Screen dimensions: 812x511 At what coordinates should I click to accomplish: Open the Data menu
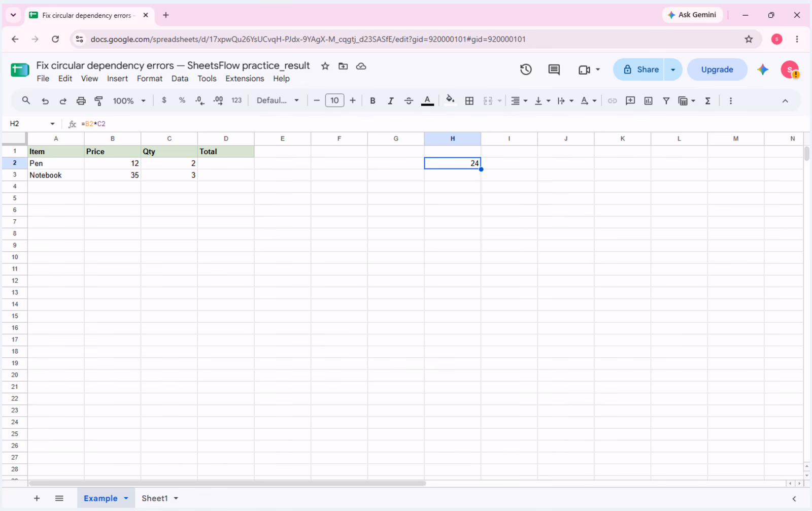(180, 79)
